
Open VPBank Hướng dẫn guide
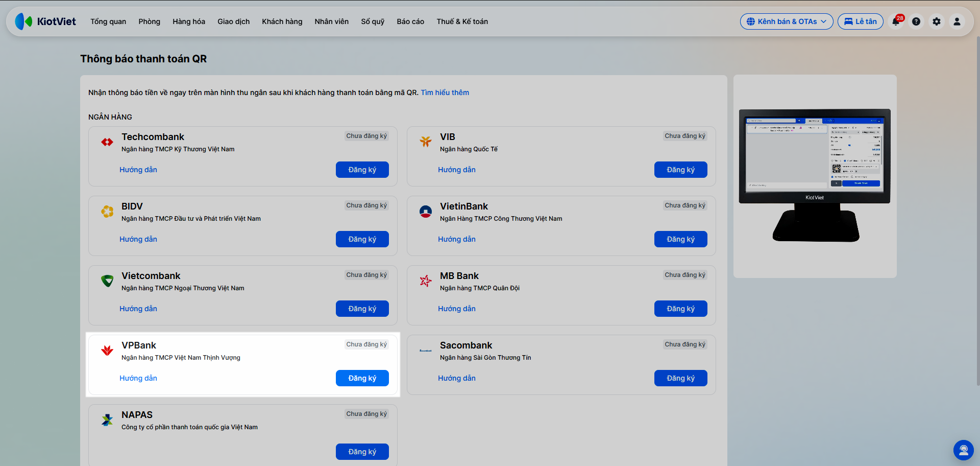click(138, 378)
